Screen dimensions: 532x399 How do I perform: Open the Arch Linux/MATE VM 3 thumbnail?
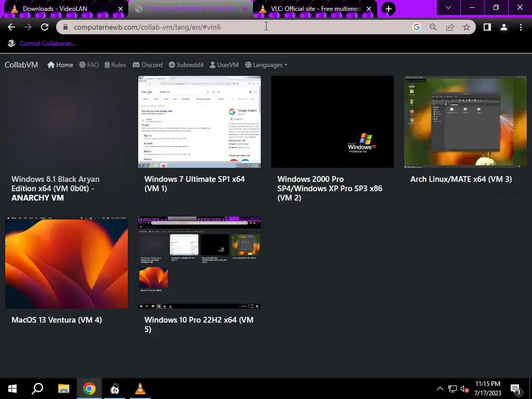coord(465,122)
